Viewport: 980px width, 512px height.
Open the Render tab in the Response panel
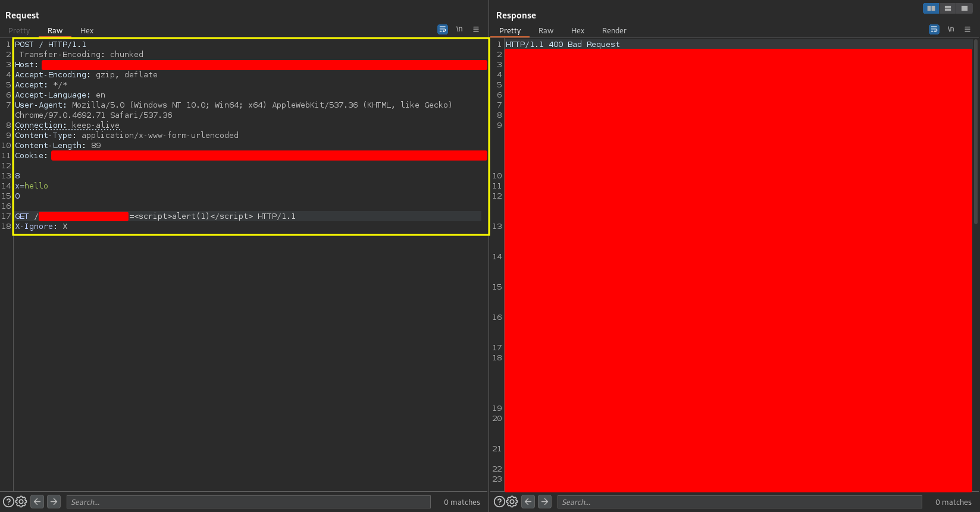pyautogui.click(x=614, y=31)
